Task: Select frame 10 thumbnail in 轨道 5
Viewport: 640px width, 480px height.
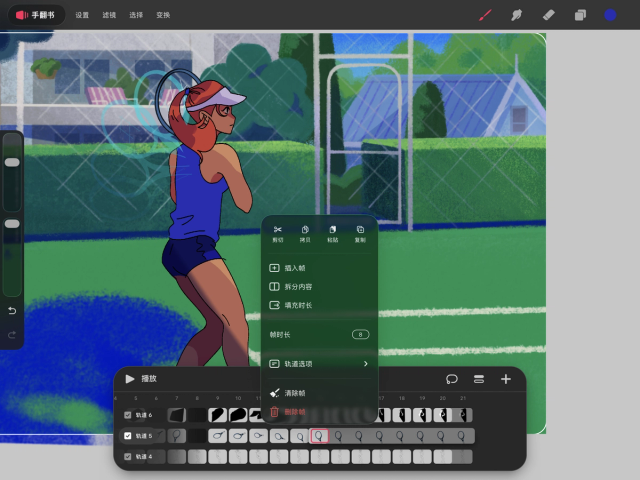Action: click(238, 436)
